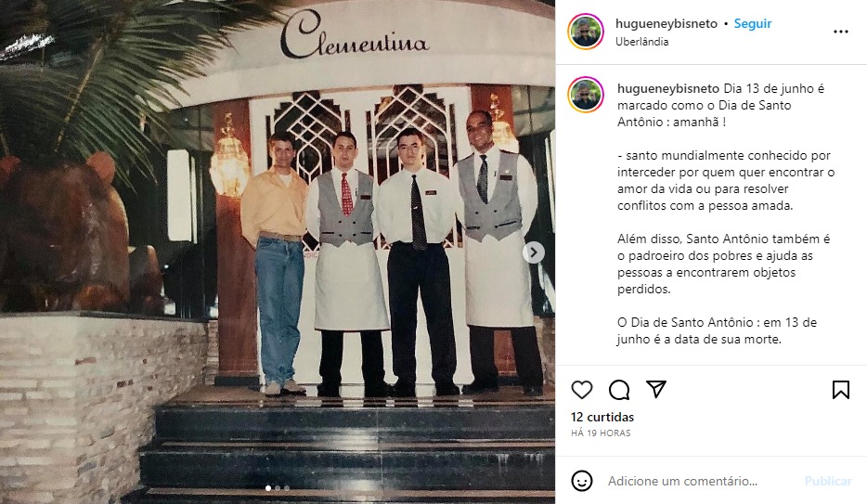Open comments via the speech bubble icon
The width and height of the screenshot is (867, 504).
pyautogui.click(x=619, y=390)
